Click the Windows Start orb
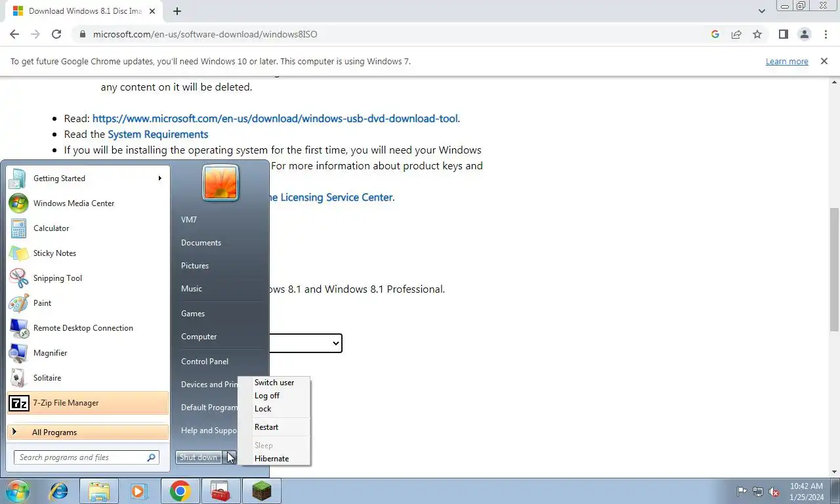The width and height of the screenshot is (840, 504). (18, 491)
